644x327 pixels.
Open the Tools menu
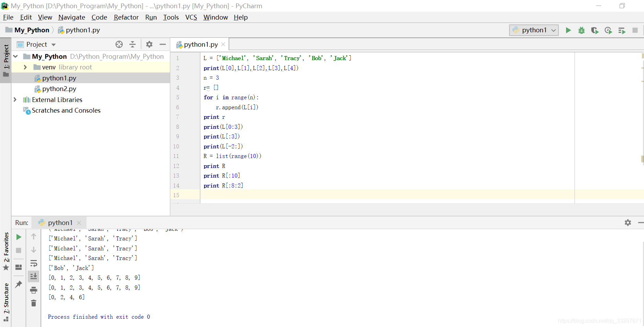171,17
